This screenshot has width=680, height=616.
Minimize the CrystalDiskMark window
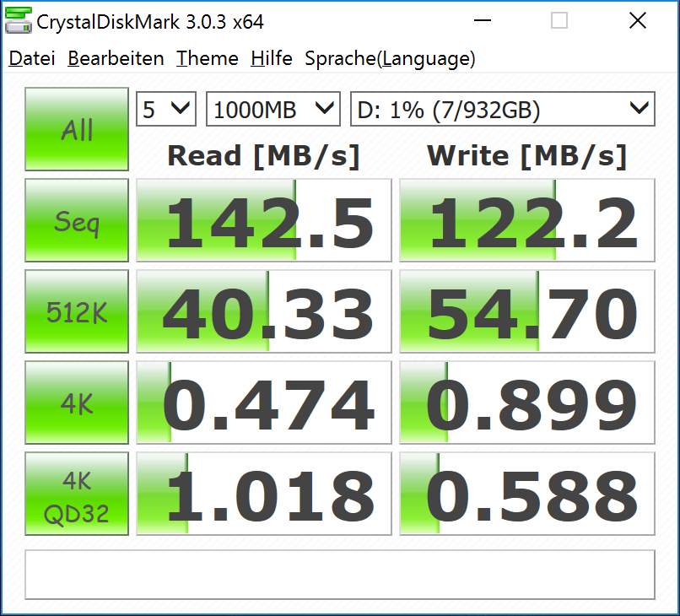(483, 20)
